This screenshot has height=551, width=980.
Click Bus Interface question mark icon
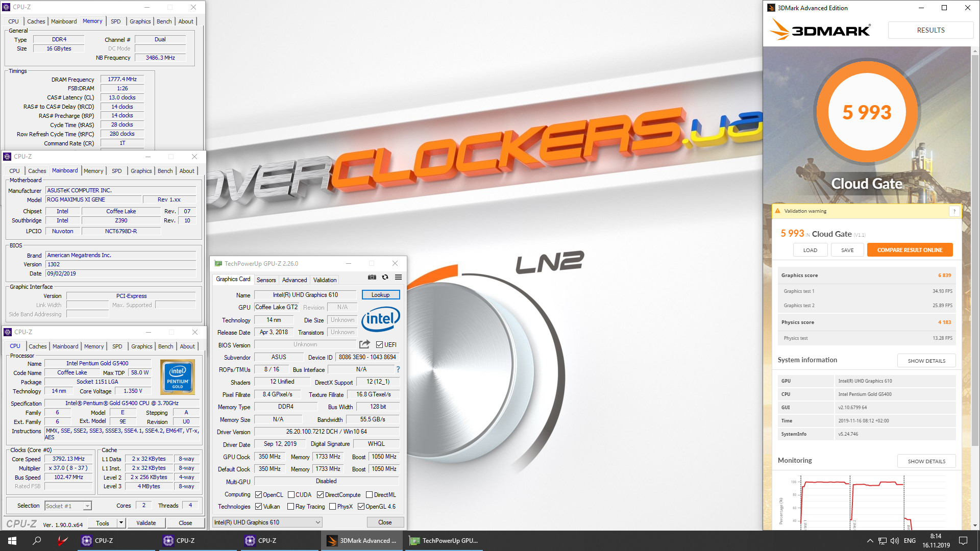pyautogui.click(x=398, y=369)
